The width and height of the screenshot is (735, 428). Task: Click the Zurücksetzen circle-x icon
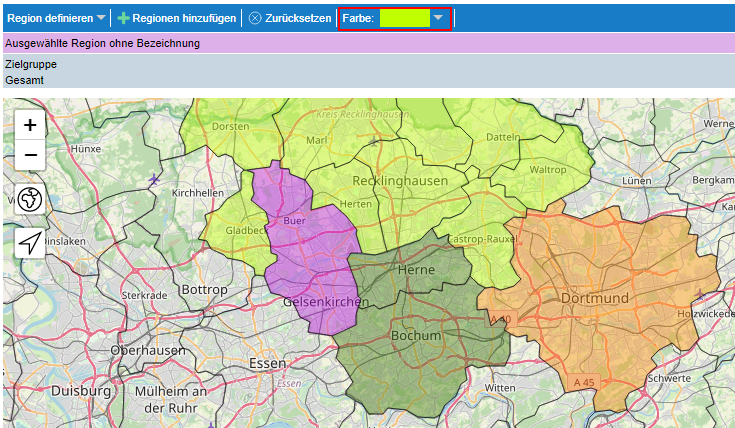(255, 18)
